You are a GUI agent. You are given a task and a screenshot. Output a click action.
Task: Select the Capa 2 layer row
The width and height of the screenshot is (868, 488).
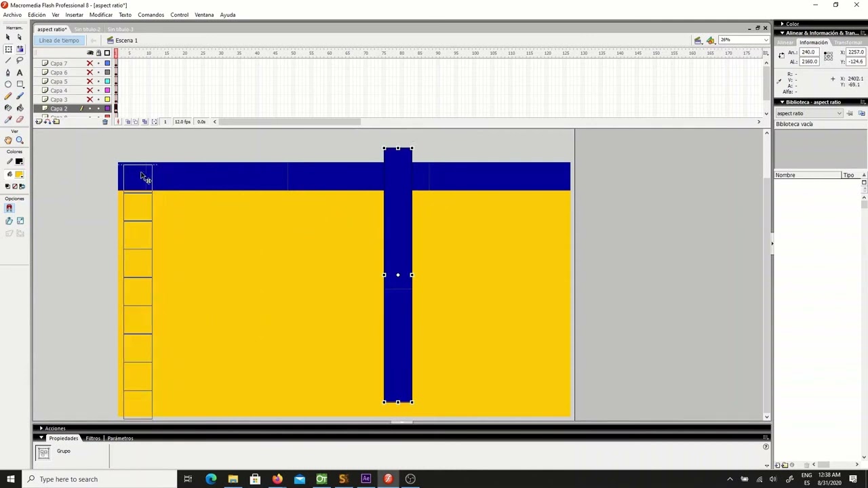point(73,108)
